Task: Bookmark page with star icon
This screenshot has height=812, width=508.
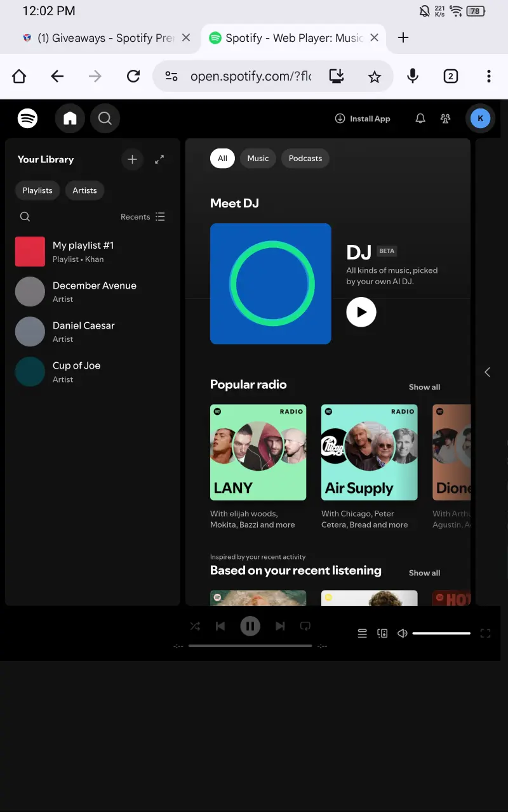Action: pyautogui.click(x=375, y=77)
